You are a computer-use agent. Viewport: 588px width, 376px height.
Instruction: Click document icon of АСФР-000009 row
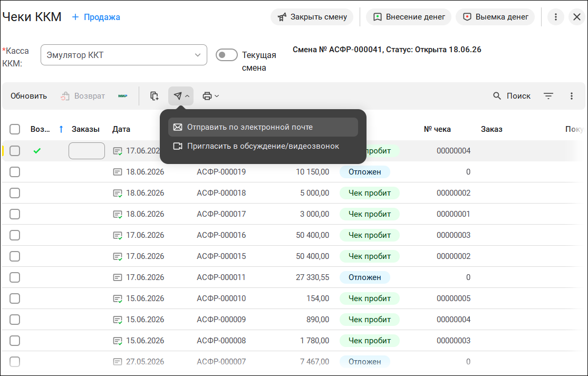pyautogui.click(x=118, y=320)
